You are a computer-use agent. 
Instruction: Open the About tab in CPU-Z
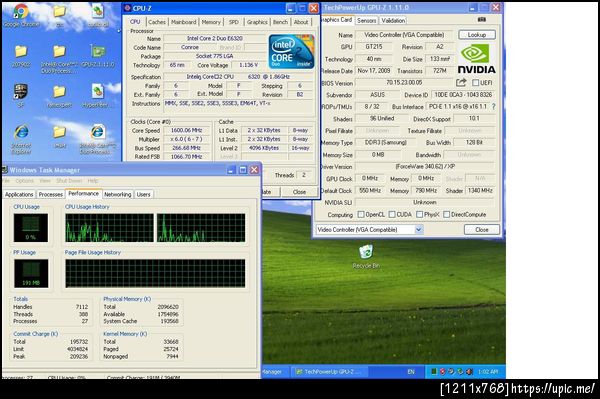(x=301, y=22)
